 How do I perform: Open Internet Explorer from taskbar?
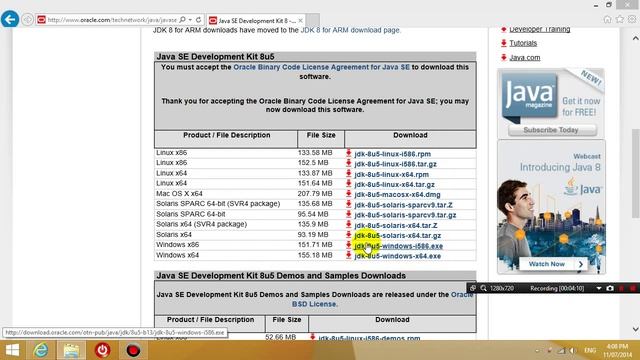pos(41,350)
